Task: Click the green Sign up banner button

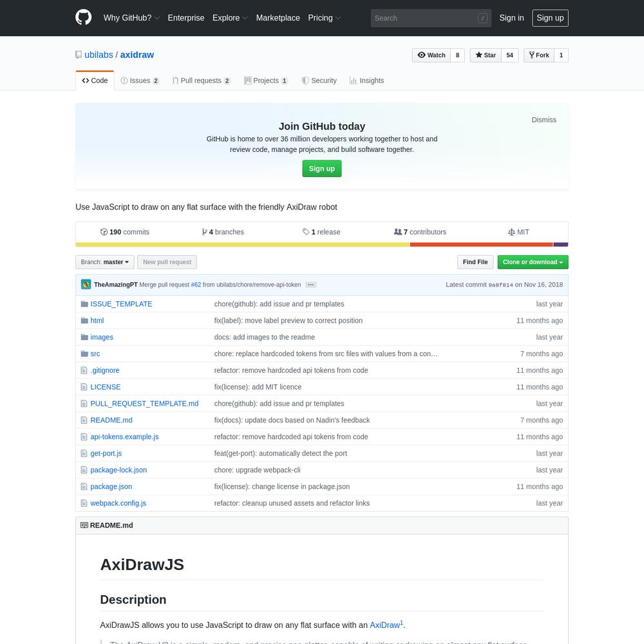Action: click(321, 169)
